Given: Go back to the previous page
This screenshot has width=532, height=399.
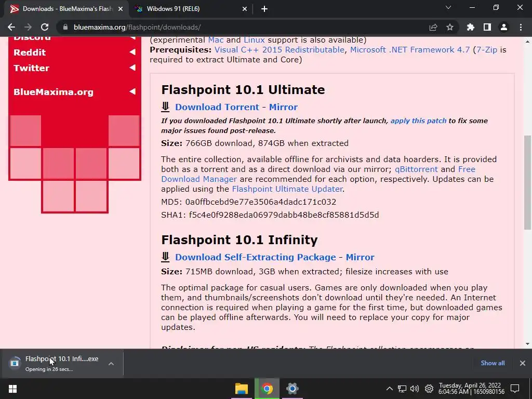Looking at the screenshot, I should (11, 27).
